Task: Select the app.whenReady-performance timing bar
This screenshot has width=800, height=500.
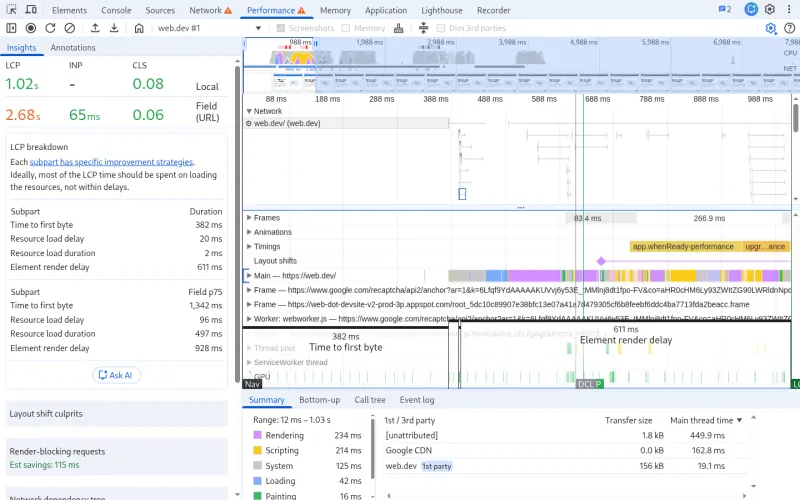Action: coord(686,246)
